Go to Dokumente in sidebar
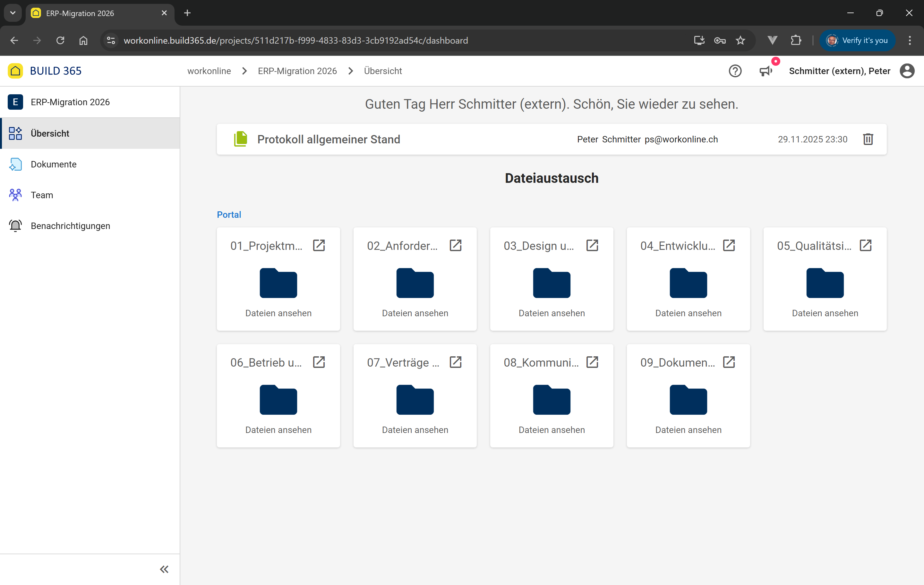 [54, 164]
